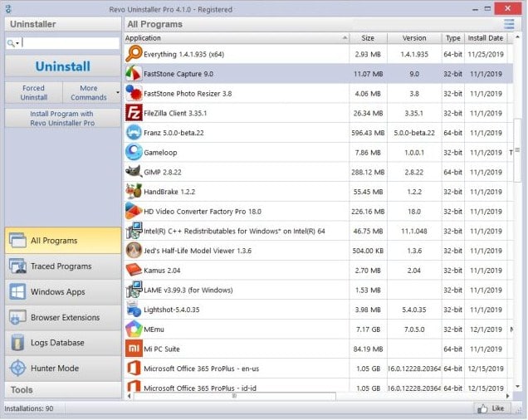Click the 7.17 GB size of MEmu
This screenshot has width=528, height=420.
pyautogui.click(x=368, y=329)
